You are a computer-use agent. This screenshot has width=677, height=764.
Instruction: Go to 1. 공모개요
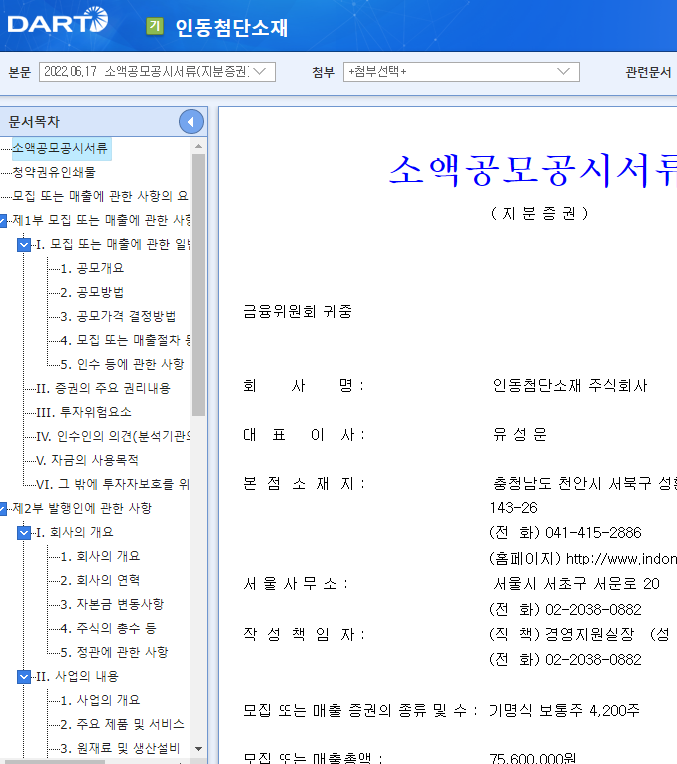[92, 268]
